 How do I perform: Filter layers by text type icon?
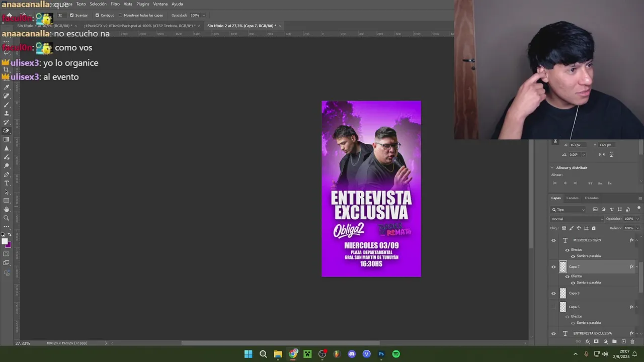click(x=612, y=210)
